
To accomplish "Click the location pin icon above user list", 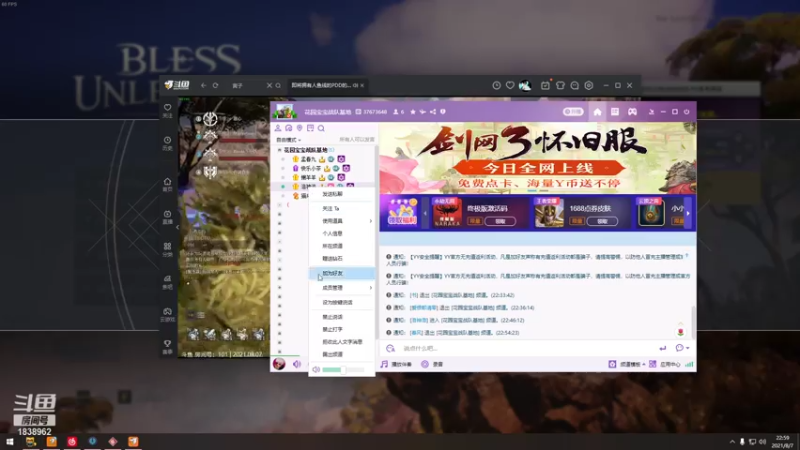I will (x=299, y=128).
